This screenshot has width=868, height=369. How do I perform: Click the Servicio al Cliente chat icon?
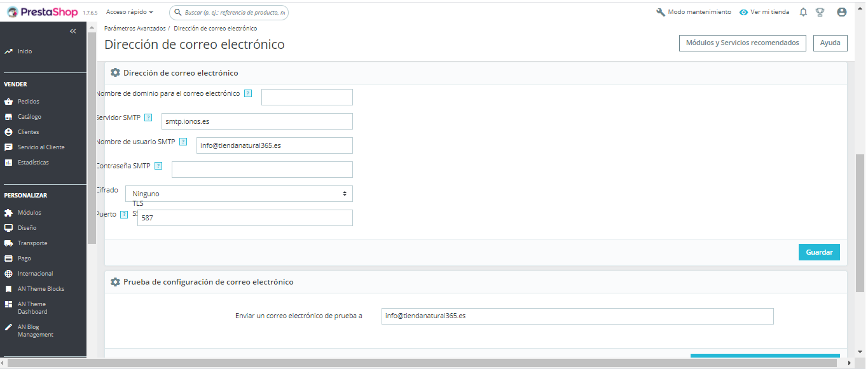click(x=8, y=147)
